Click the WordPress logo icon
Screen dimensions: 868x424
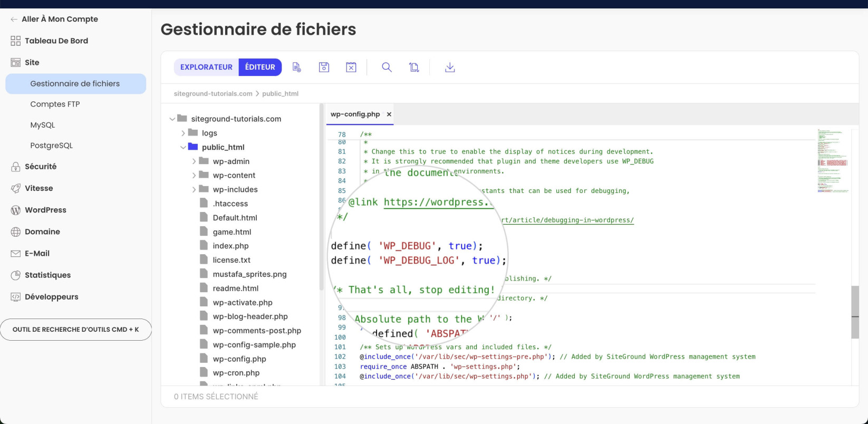(15, 210)
